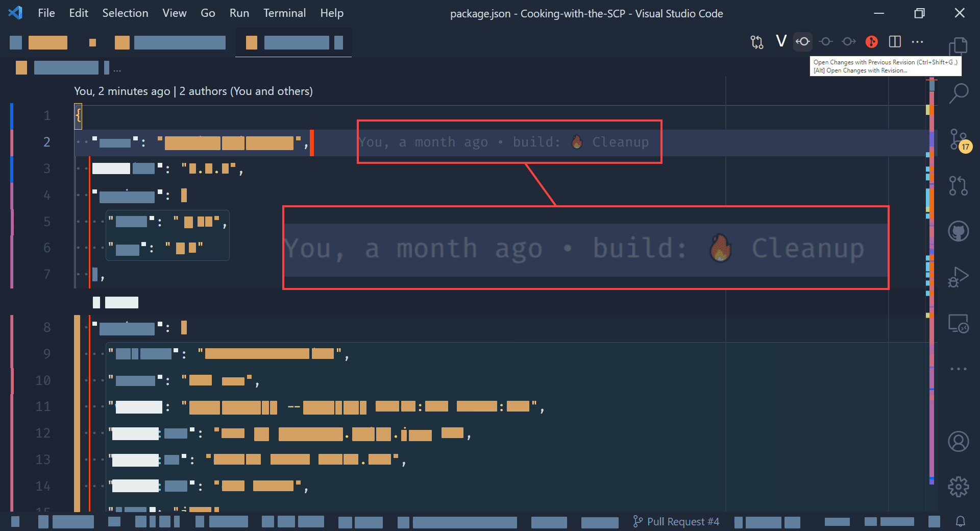The height and width of the screenshot is (531, 980).
Task: Open the Run and Debug sidebar view
Action: (959, 277)
